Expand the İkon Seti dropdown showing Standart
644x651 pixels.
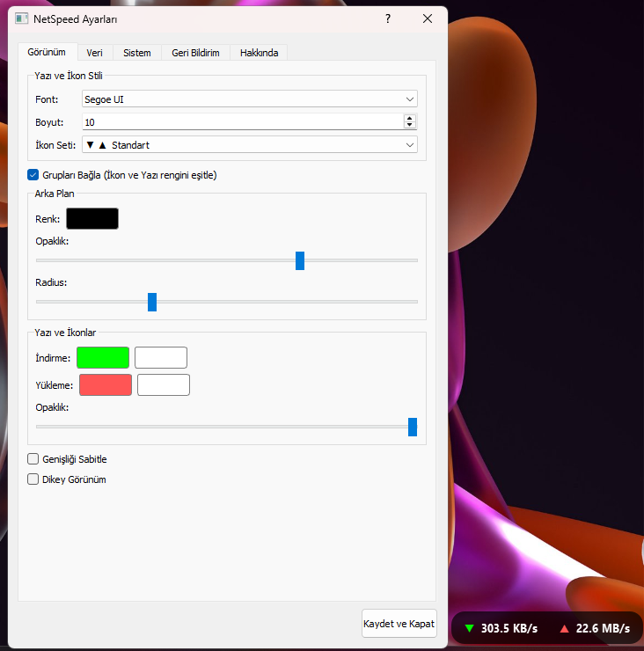coord(250,145)
